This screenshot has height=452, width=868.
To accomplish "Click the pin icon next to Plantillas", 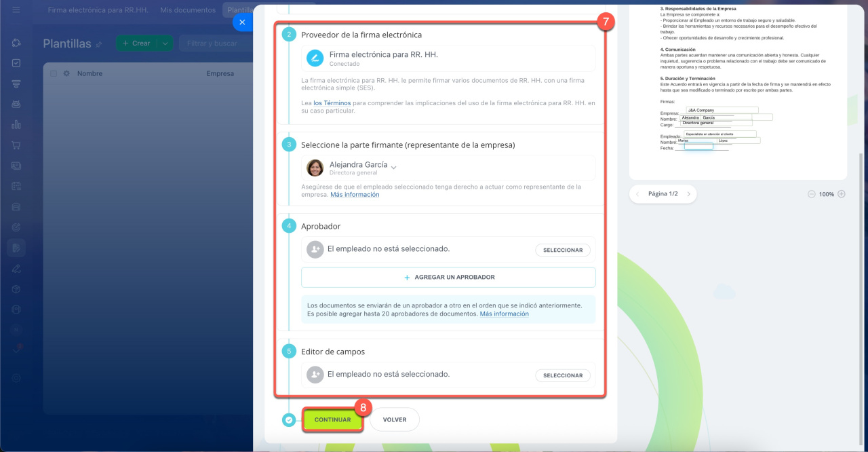I will [x=99, y=44].
